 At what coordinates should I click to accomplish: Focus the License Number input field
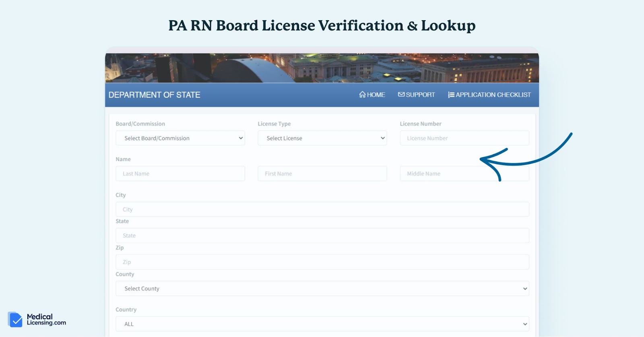(x=464, y=138)
